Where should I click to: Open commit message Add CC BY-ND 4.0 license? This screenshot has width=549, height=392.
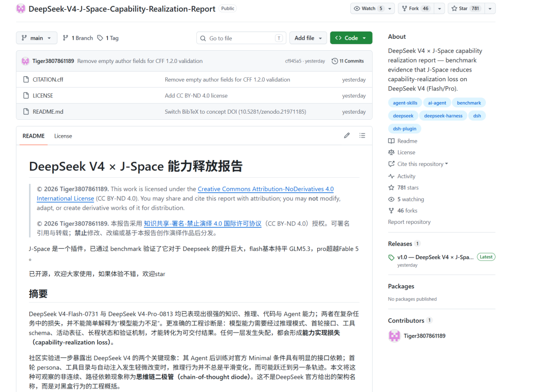(x=196, y=95)
